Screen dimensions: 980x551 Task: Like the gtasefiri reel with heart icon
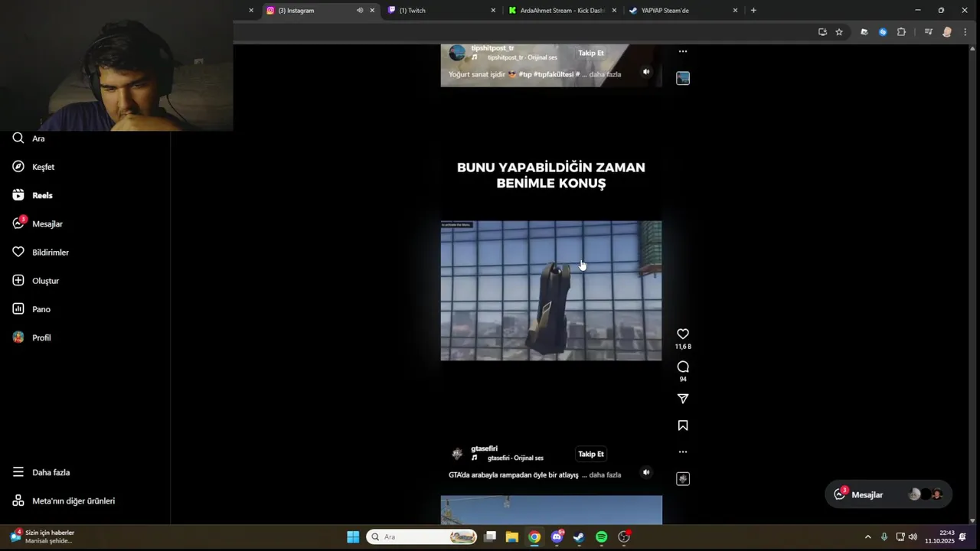tap(683, 334)
